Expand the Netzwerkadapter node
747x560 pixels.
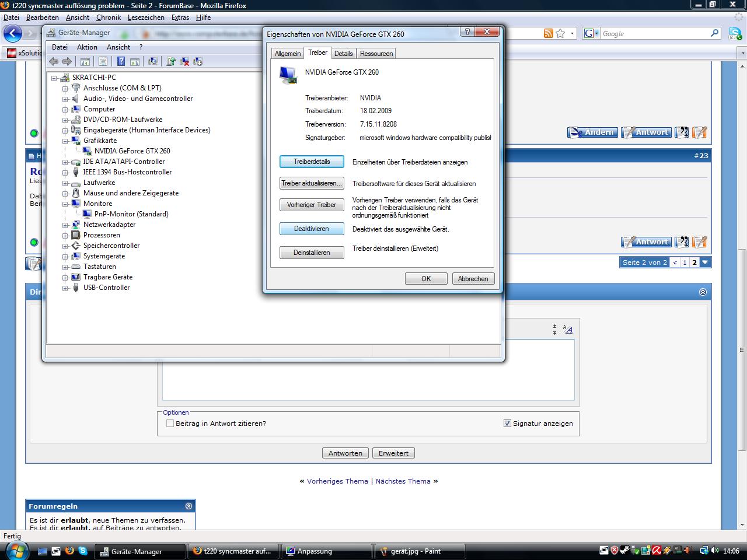[x=65, y=225]
